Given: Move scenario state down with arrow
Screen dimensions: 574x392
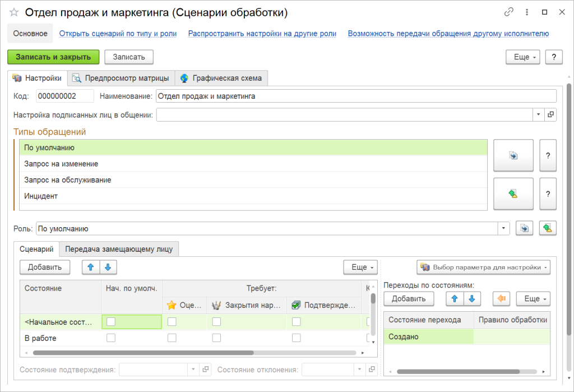Looking at the screenshot, I should tap(109, 268).
